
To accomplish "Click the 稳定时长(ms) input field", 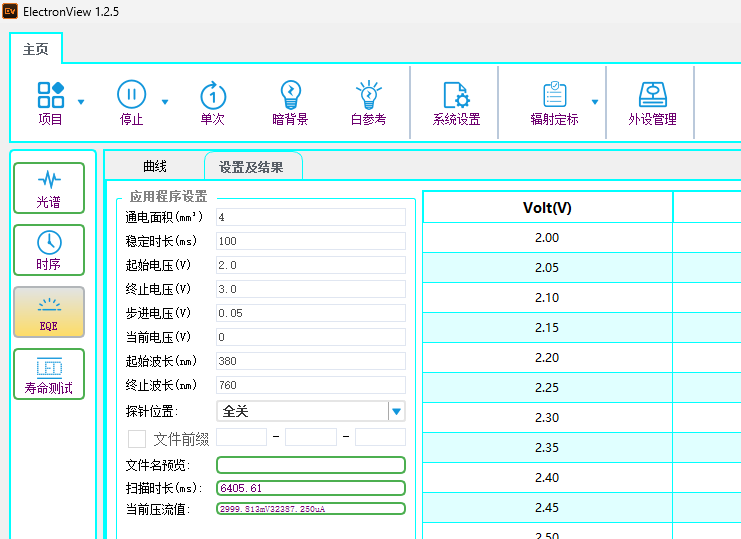I will pyautogui.click(x=311, y=241).
